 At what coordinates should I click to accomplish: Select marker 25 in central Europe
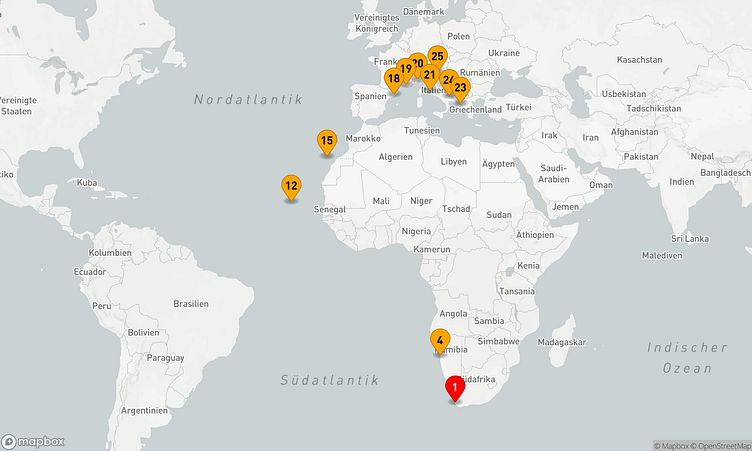pyautogui.click(x=437, y=57)
